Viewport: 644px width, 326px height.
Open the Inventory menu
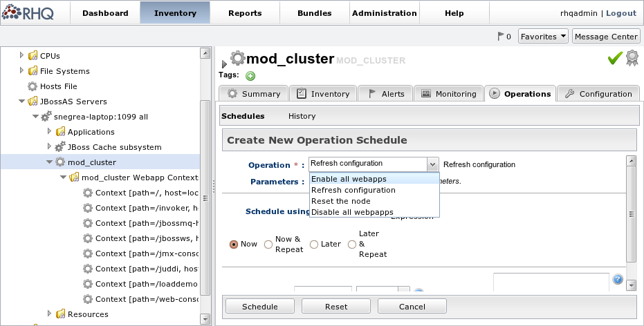tap(175, 12)
